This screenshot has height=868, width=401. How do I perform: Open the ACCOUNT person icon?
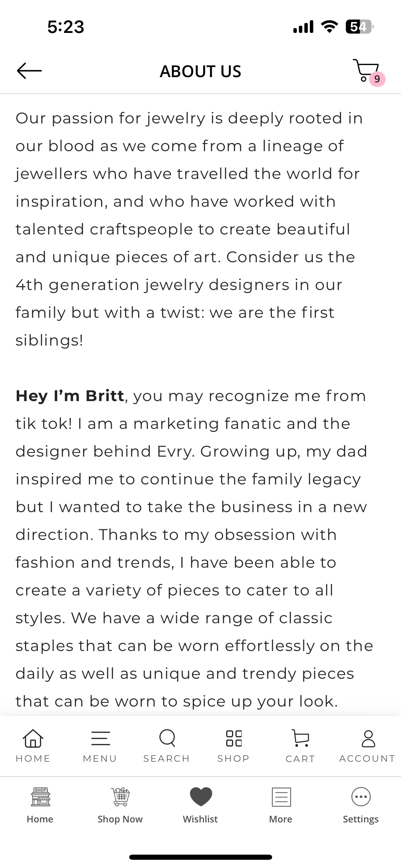368,738
